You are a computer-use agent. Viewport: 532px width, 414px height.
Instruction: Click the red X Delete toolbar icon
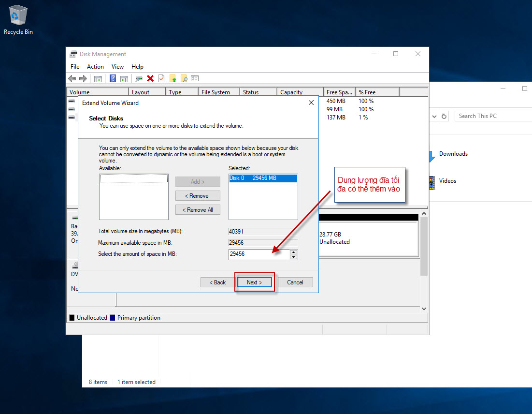pyautogui.click(x=150, y=78)
